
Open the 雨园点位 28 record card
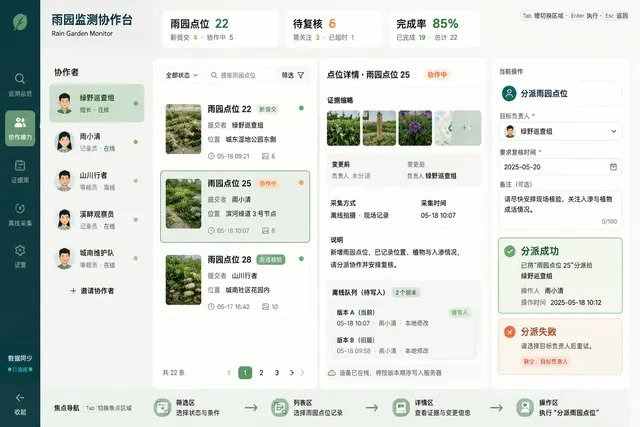[x=235, y=282]
